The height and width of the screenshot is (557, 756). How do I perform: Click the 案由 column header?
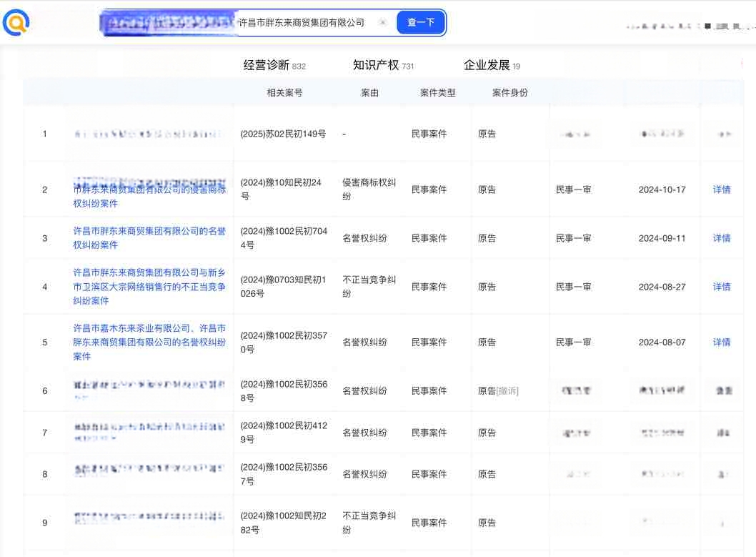369,92
